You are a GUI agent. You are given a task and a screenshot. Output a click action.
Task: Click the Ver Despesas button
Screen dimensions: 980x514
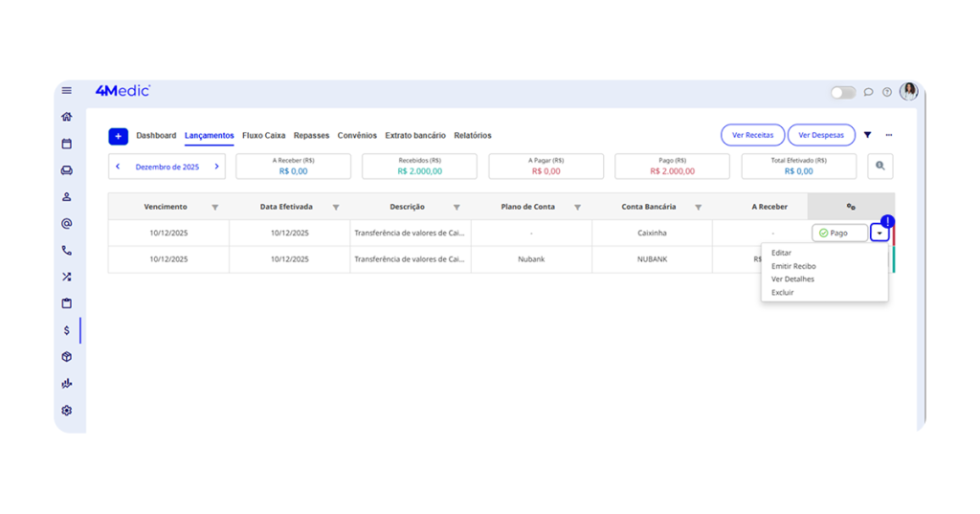(x=821, y=136)
